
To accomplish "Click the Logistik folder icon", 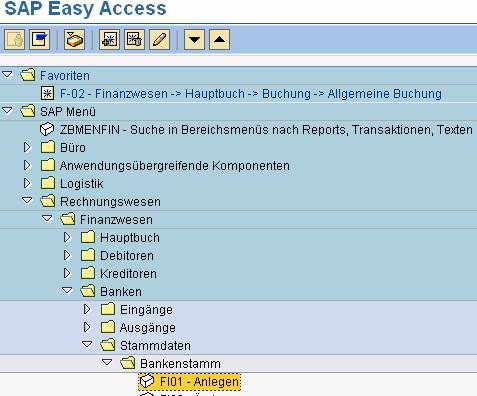I will (x=48, y=183).
